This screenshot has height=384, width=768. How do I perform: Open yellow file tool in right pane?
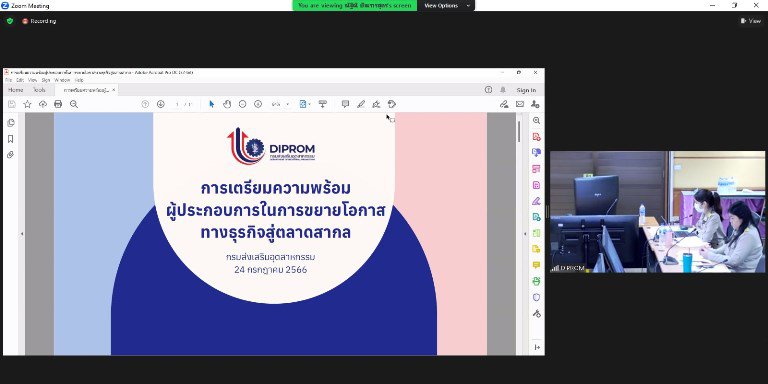(536, 249)
